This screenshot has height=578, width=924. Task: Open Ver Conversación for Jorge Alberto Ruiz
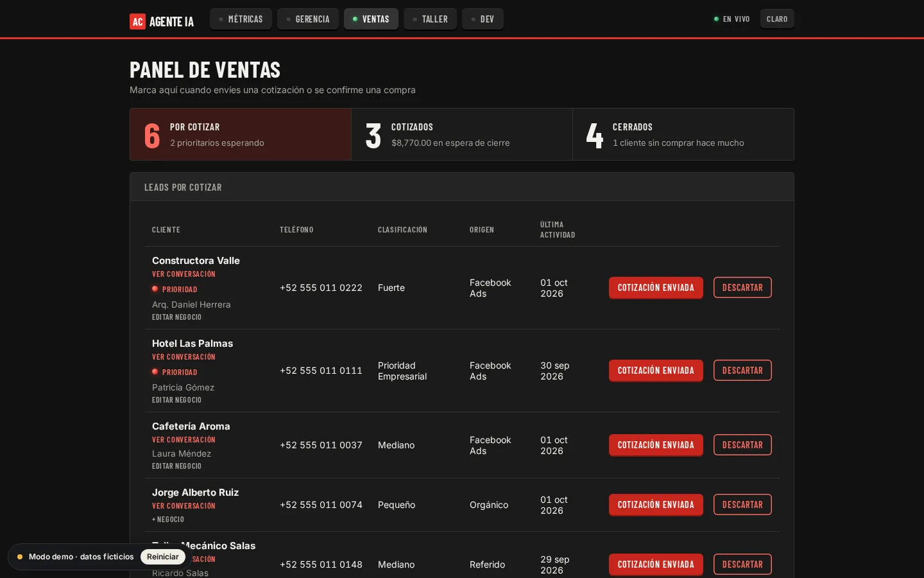tap(184, 506)
